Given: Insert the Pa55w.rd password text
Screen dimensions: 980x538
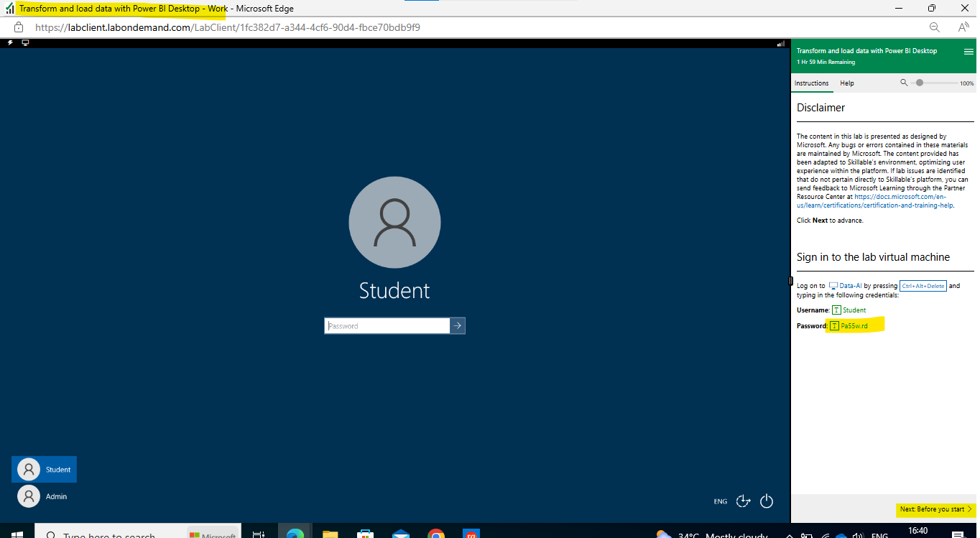Looking at the screenshot, I should pos(854,326).
